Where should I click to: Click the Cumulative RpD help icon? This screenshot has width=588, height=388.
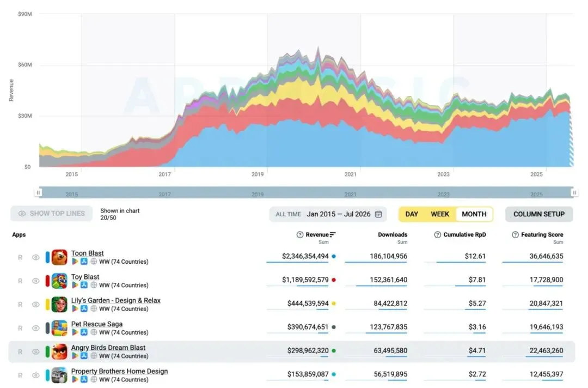[437, 235]
